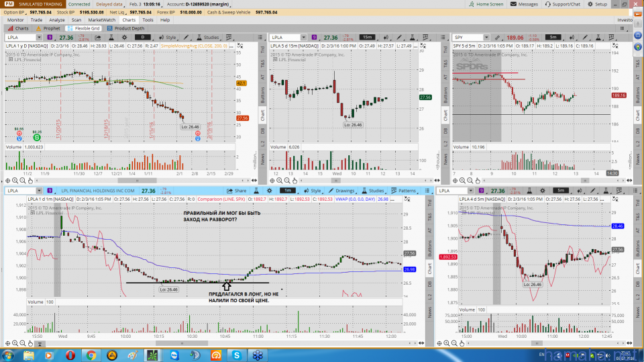This screenshot has height=362, width=644.
Task: Open the grid layout icon
Action: [x=623, y=28]
